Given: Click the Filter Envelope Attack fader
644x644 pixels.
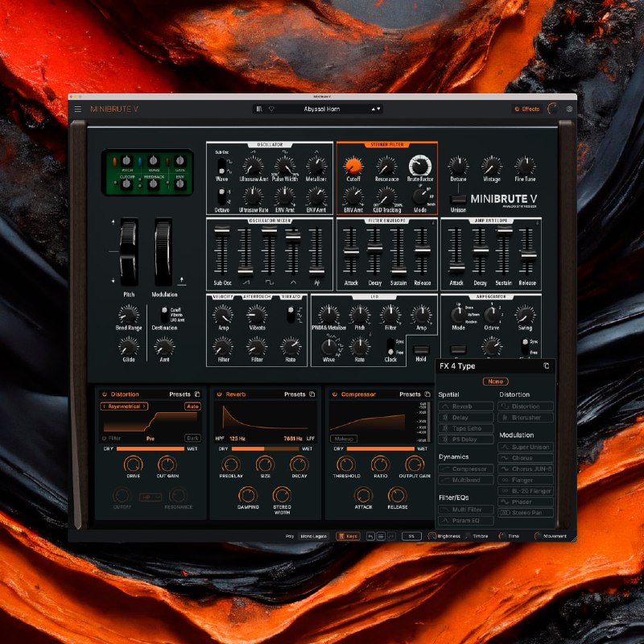Looking at the screenshot, I should [351, 251].
